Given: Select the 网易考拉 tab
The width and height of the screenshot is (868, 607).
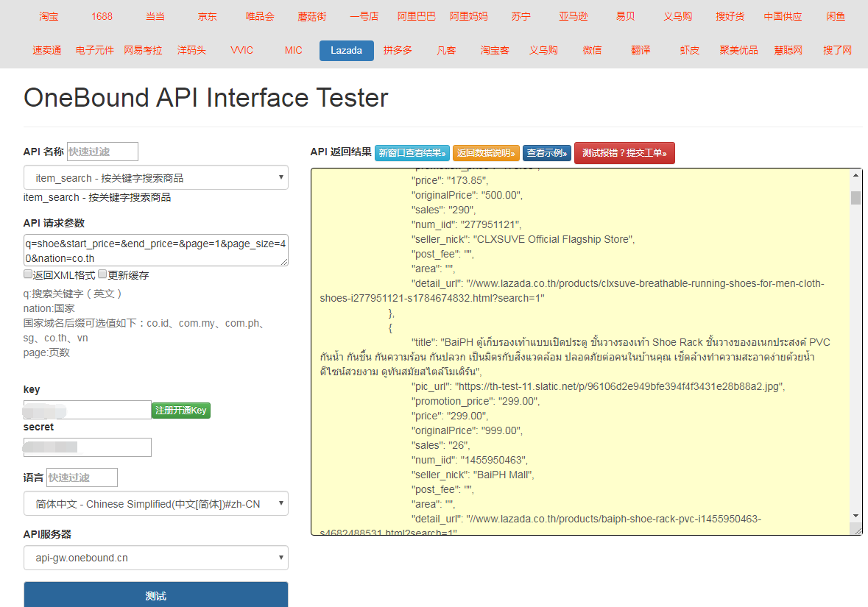Looking at the screenshot, I should pos(143,50).
